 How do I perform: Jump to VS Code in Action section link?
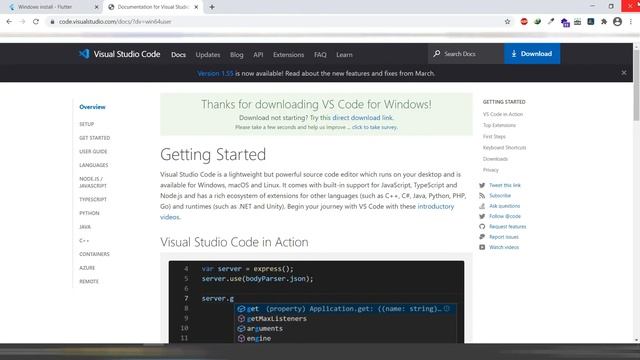click(503, 114)
